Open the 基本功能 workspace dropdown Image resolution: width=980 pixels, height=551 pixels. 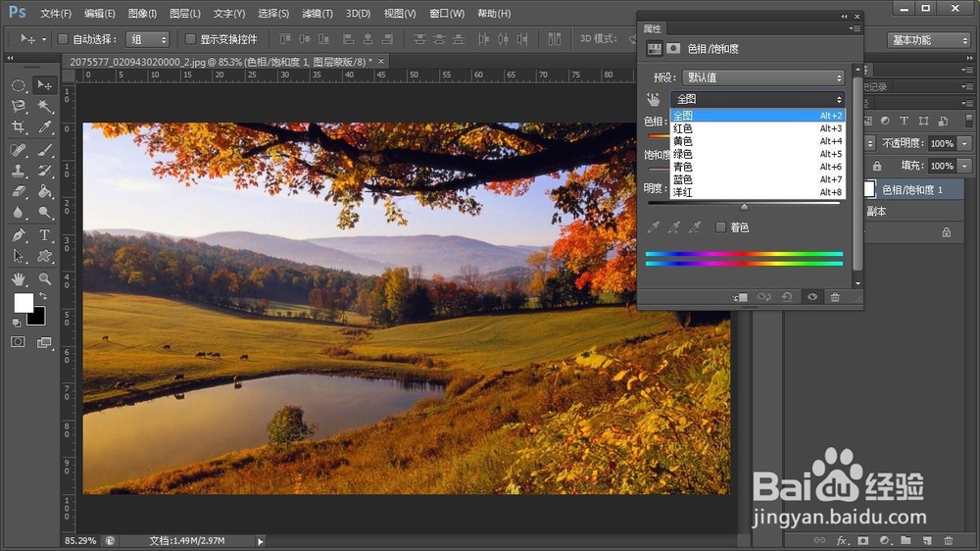928,40
